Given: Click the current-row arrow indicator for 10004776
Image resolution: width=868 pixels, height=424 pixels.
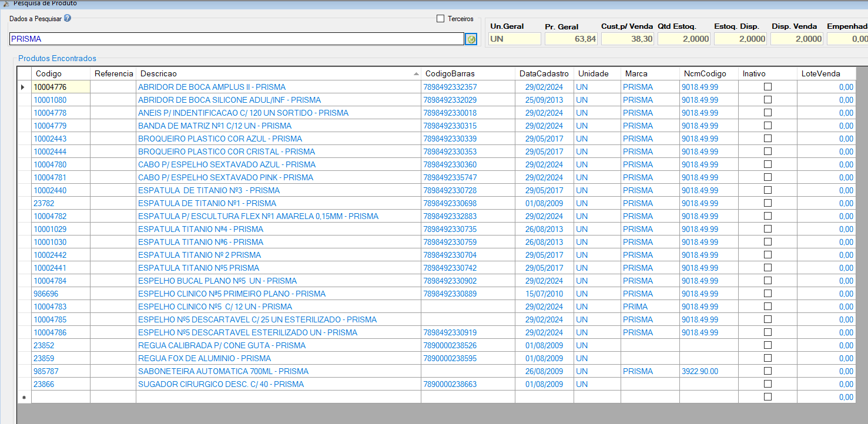Looking at the screenshot, I should click(x=24, y=87).
